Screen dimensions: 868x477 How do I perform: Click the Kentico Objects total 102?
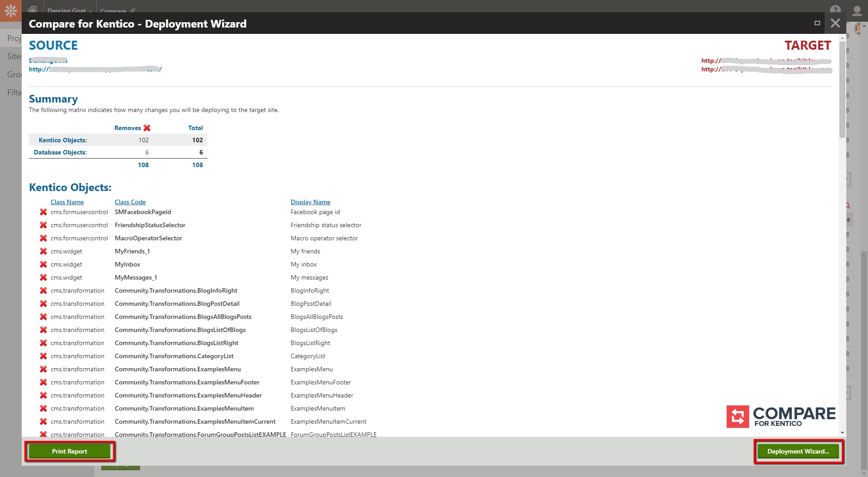click(198, 140)
